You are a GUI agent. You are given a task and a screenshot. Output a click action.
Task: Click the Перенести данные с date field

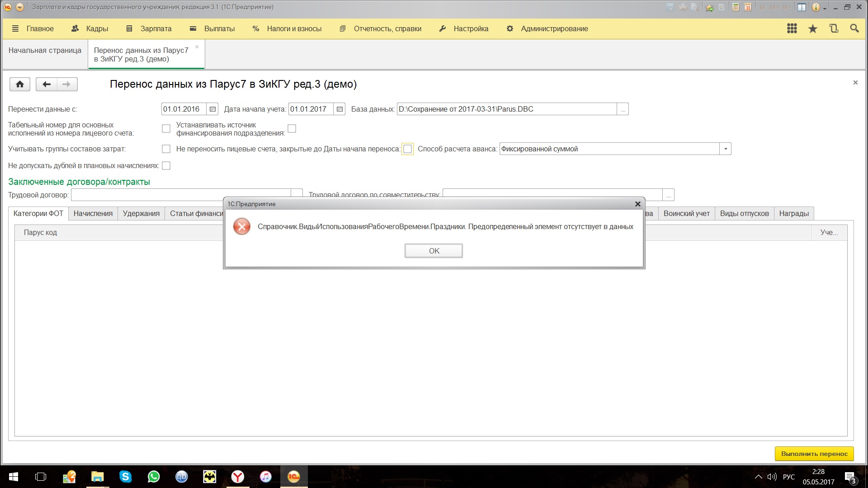[184, 109]
